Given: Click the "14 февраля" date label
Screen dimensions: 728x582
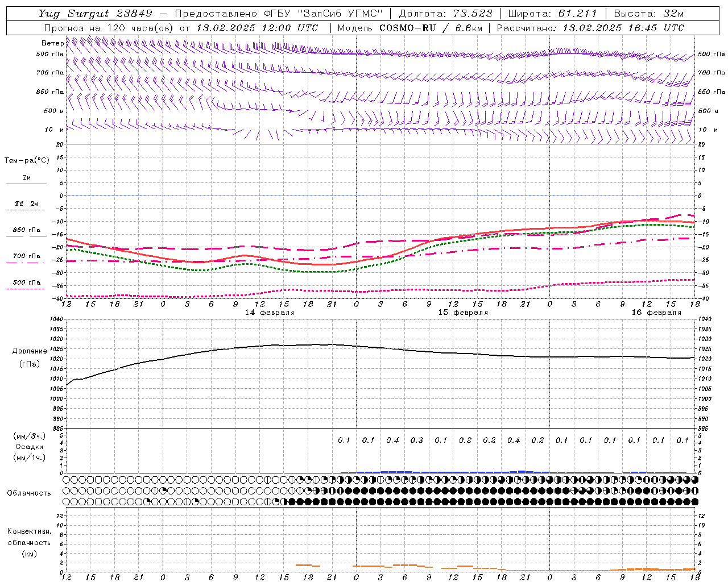Looking at the screenshot, I should coord(270,313).
